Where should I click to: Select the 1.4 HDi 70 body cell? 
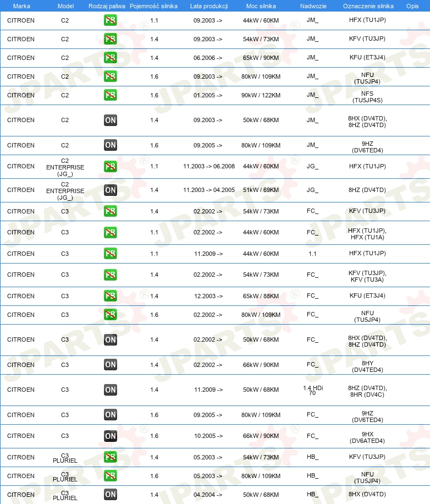click(x=313, y=390)
